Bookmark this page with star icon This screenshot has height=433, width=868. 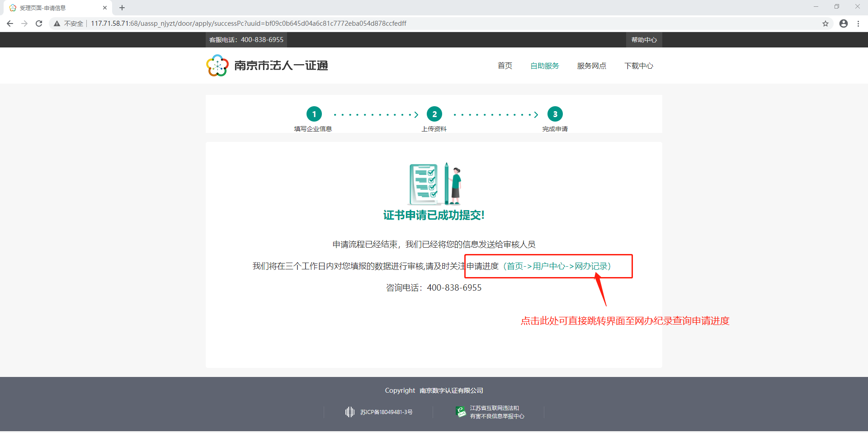click(x=825, y=24)
